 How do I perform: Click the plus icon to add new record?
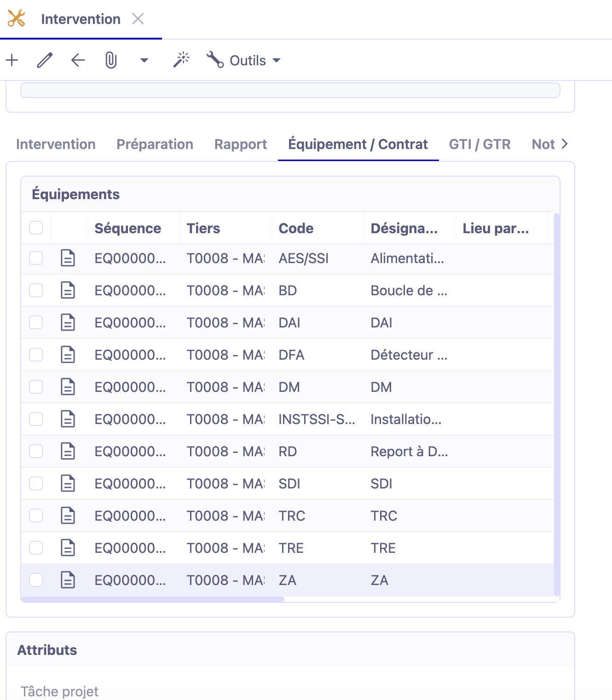pos(12,60)
